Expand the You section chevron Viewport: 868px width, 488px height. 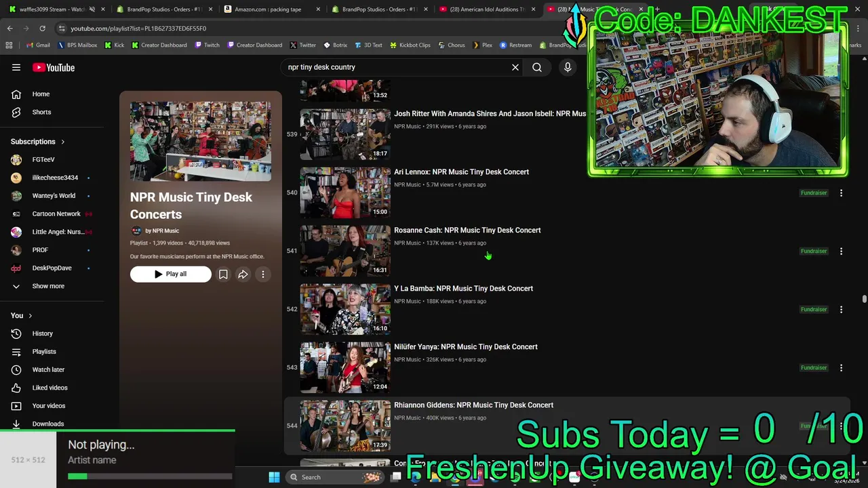(x=30, y=316)
